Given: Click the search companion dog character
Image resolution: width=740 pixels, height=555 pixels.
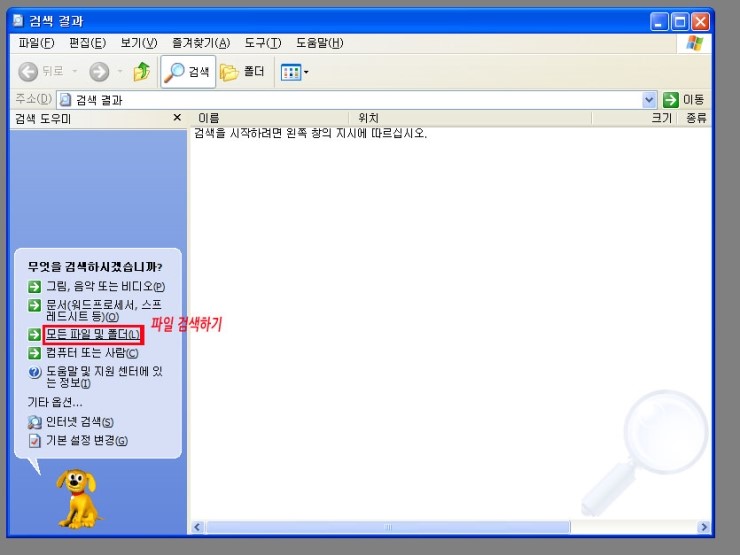Looking at the screenshot, I should pos(77,498).
